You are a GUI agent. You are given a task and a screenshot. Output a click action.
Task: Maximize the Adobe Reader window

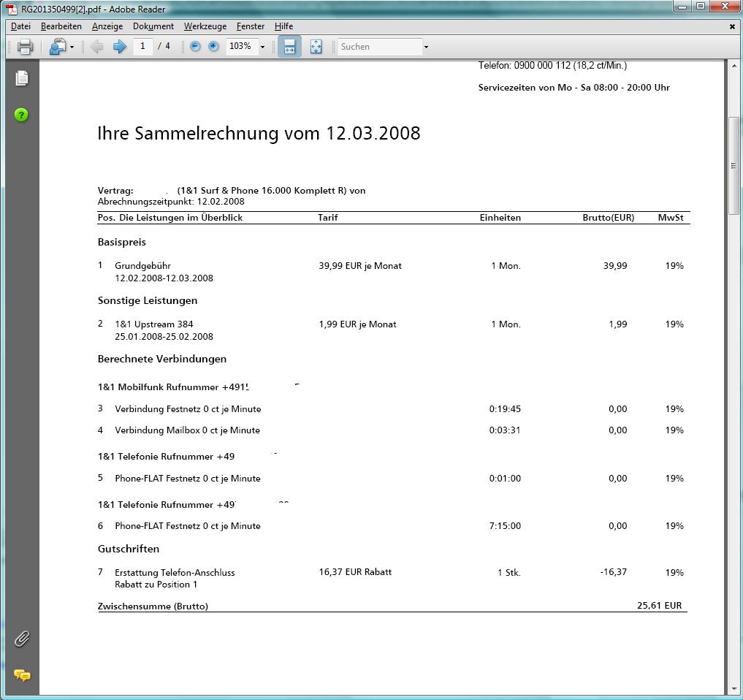click(x=701, y=7)
